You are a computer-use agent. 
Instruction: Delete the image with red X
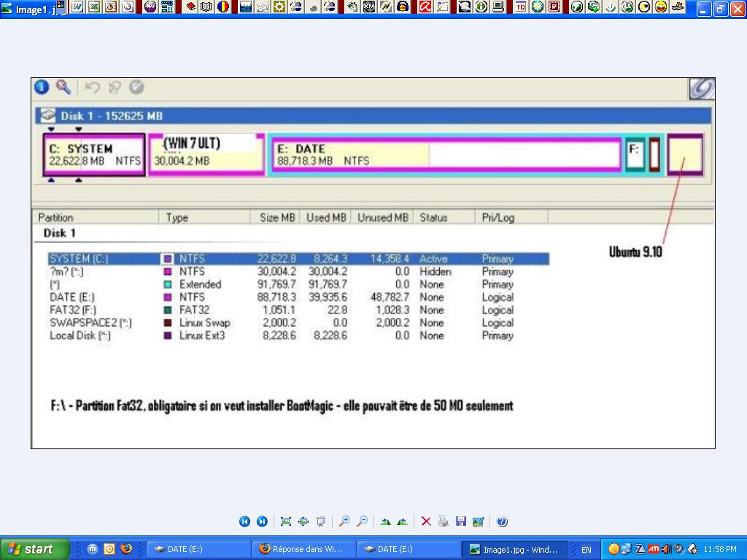426,521
